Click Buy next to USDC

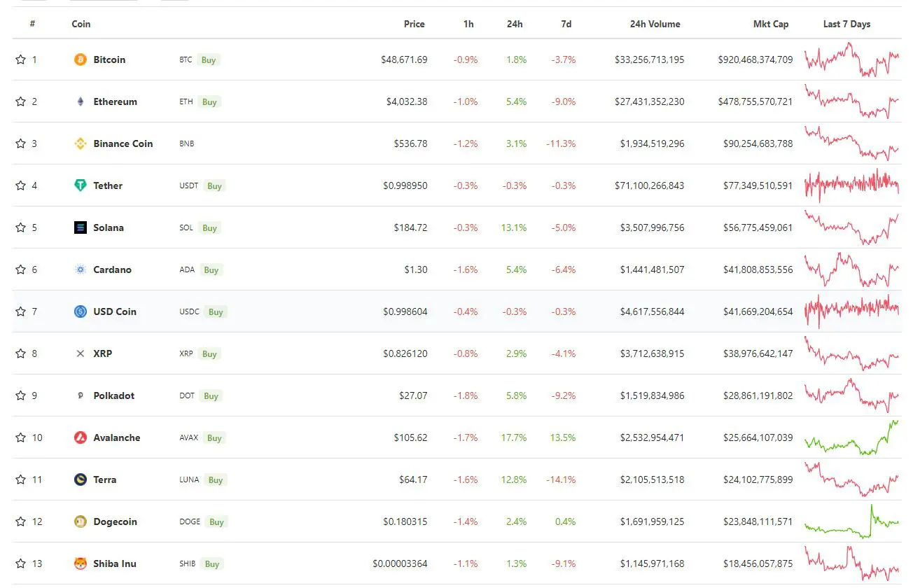pos(216,312)
